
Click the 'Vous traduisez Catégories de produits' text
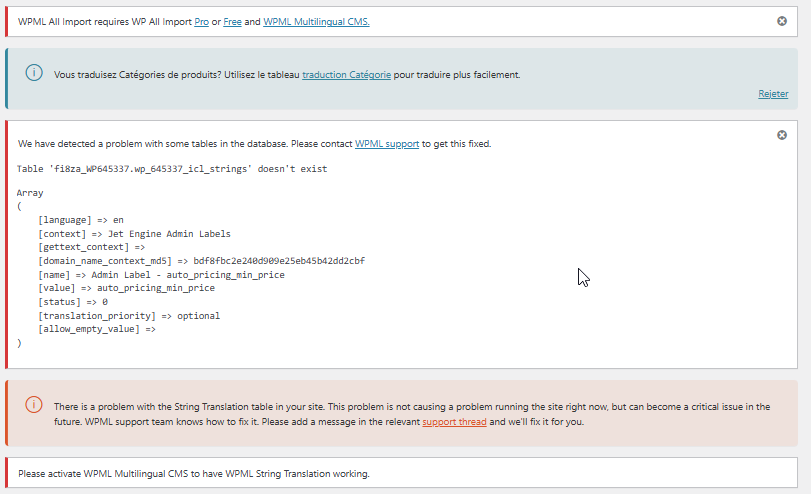(287, 75)
